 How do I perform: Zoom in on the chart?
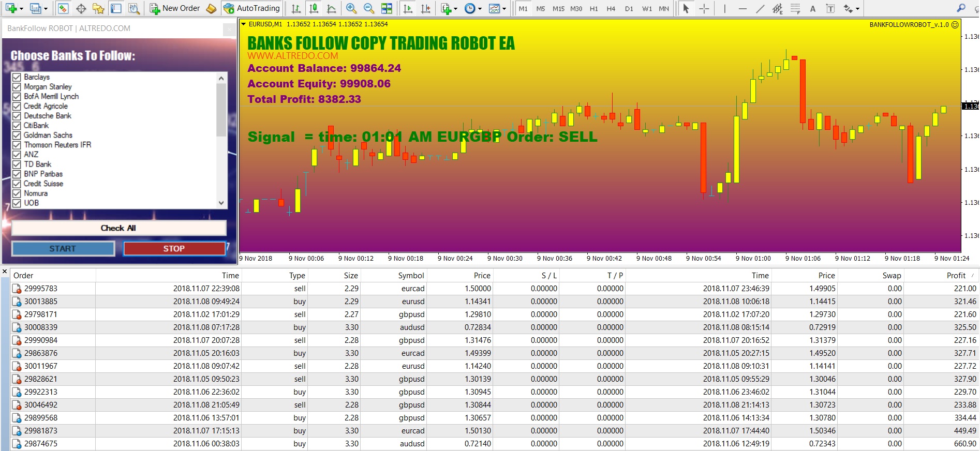pos(351,8)
